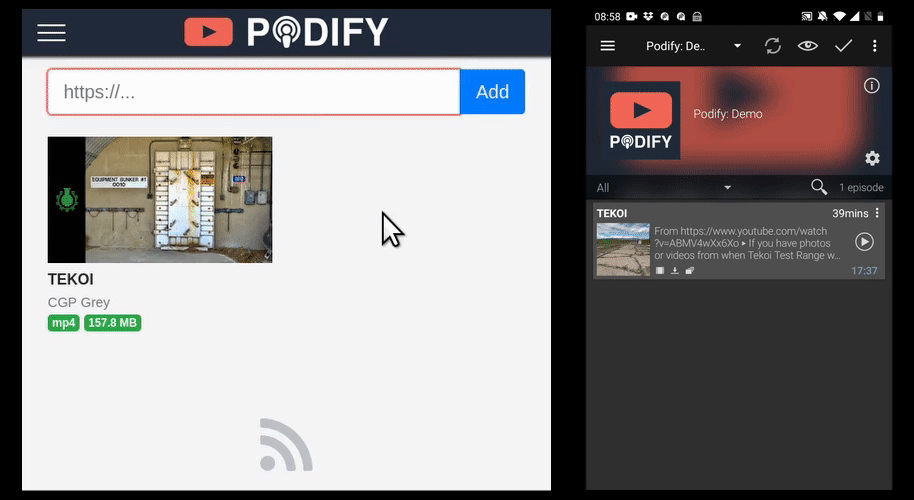Viewport: 914px width, 500px height.
Task: Focus the https URL input field
Action: coord(254,91)
